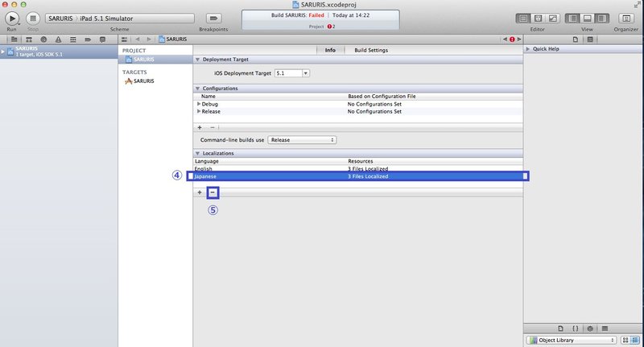Show the File inspector icon

[x=576, y=39]
